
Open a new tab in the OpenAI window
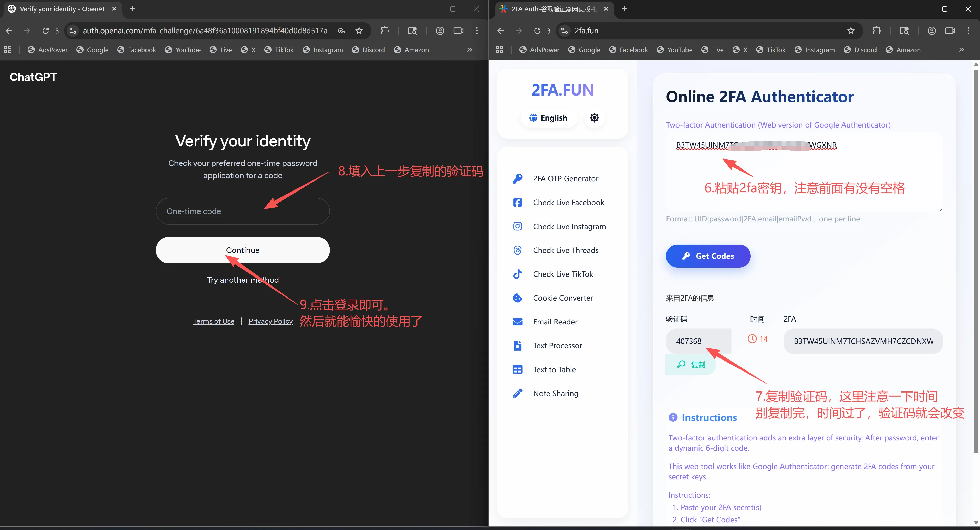point(132,9)
